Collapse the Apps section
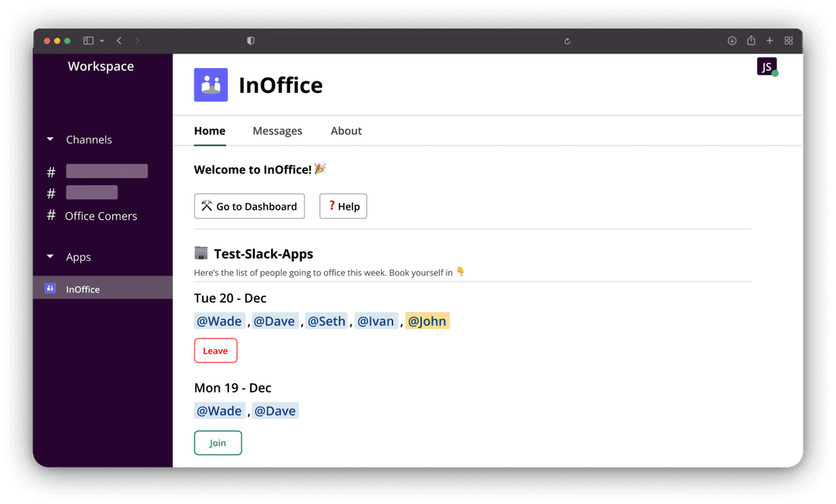836x504 pixels. (x=50, y=257)
